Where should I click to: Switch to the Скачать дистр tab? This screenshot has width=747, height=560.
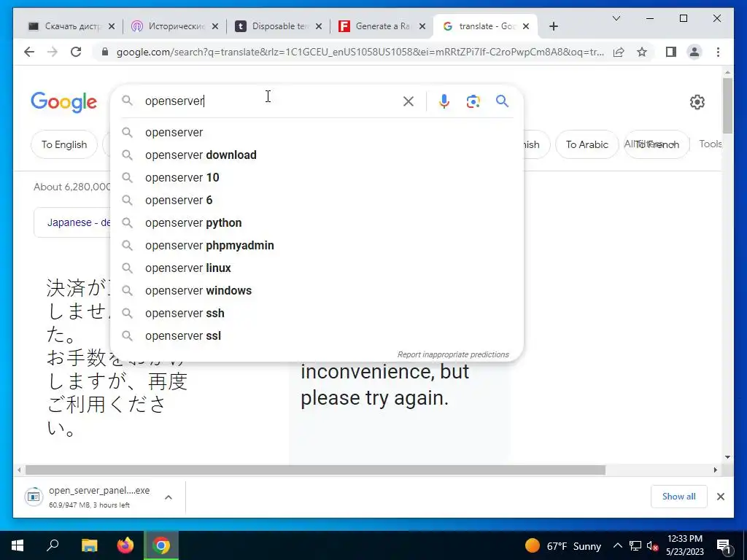pyautogui.click(x=71, y=26)
